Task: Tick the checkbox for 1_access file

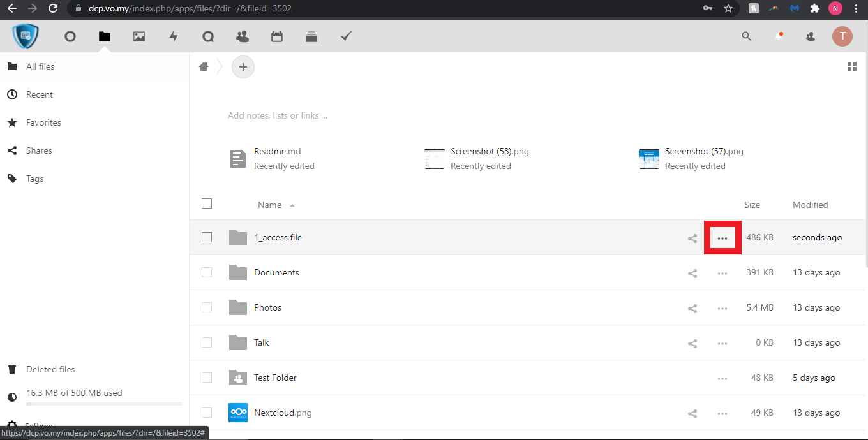Action: click(x=207, y=237)
